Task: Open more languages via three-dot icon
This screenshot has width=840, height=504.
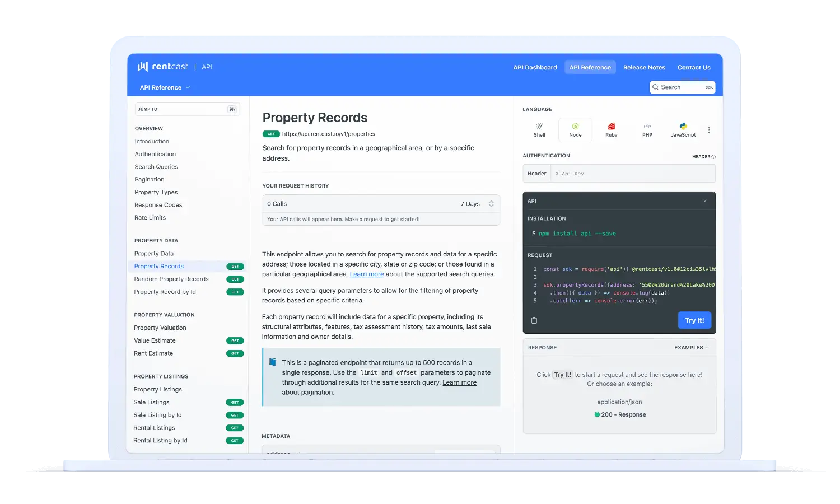Action: (x=709, y=130)
